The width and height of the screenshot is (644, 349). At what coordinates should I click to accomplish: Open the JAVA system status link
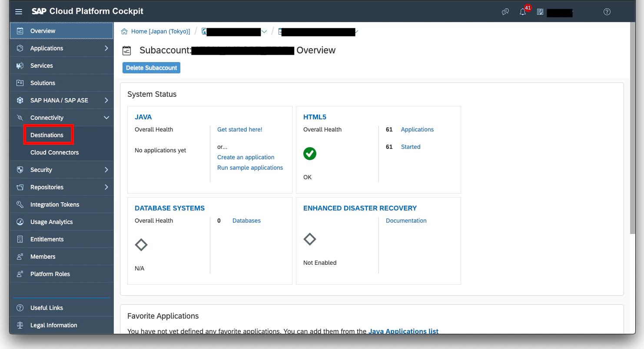tap(143, 117)
